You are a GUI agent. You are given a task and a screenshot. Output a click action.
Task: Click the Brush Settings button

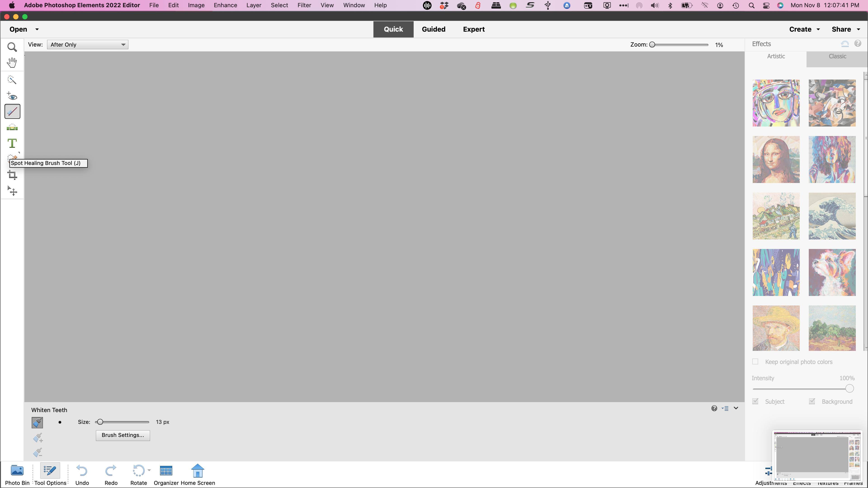pos(123,435)
